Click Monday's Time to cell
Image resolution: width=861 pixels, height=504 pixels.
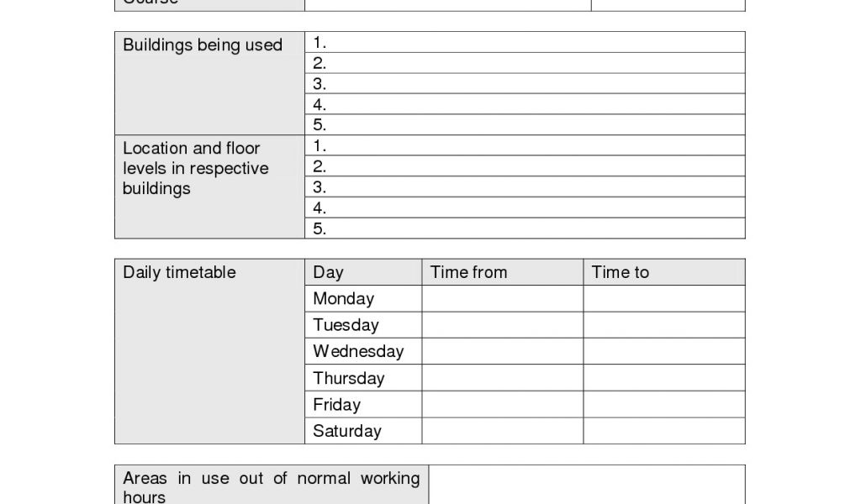click(663, 299)
